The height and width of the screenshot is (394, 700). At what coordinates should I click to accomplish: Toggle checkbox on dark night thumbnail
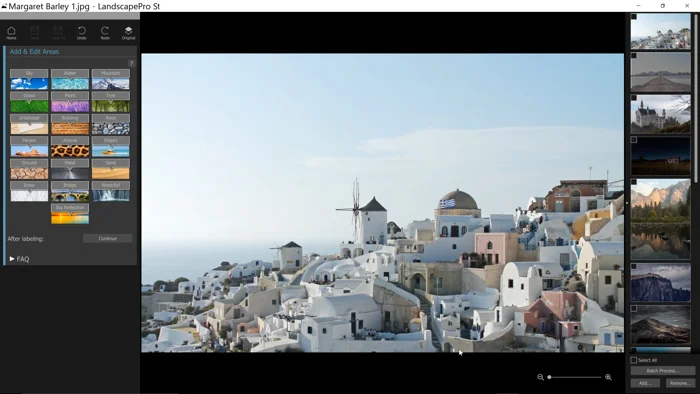pyautogui.click(x=633, y=140)
